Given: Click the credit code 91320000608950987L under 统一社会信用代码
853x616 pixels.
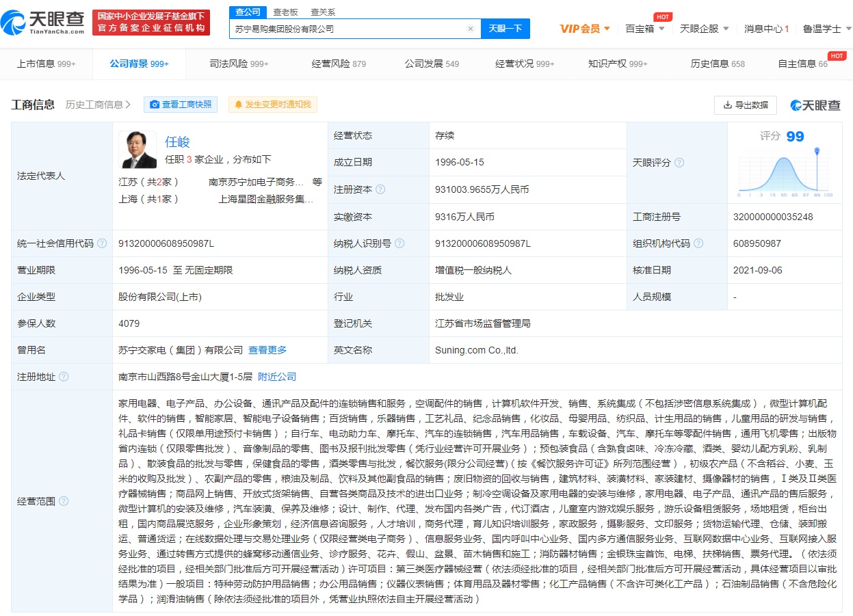Looking at the screenshot, I should click(166, 243).
